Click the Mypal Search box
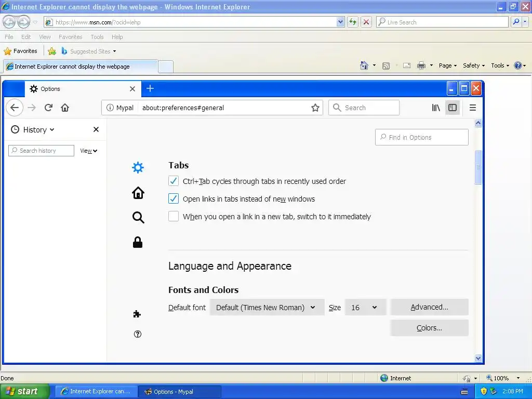Screen dimensions: 532x399 coord(364,108)
